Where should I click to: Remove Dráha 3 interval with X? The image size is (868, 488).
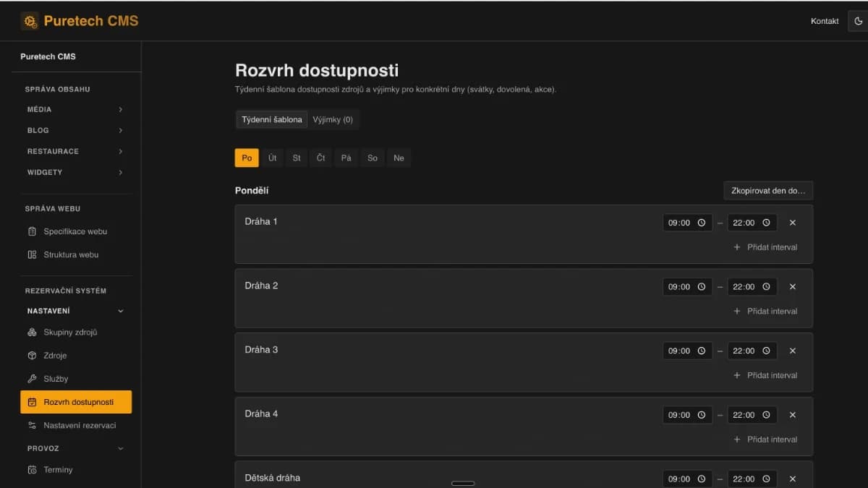point(793,351)
